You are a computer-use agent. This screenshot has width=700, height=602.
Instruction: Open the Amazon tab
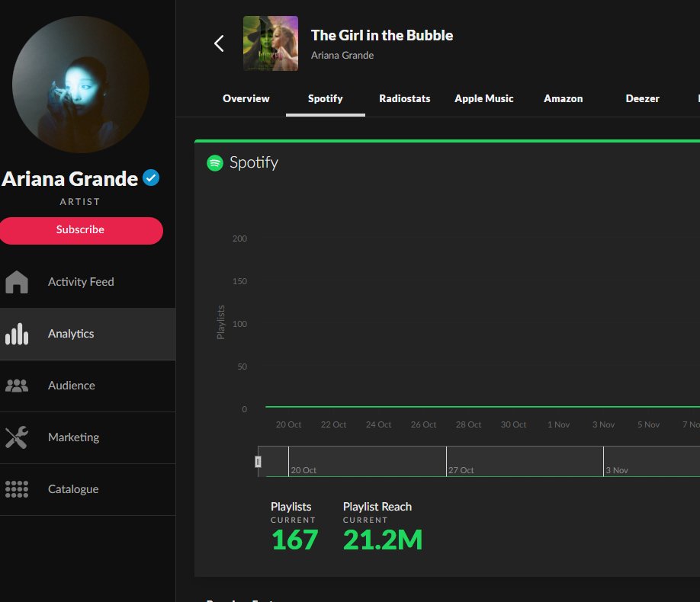coord(564,98)
